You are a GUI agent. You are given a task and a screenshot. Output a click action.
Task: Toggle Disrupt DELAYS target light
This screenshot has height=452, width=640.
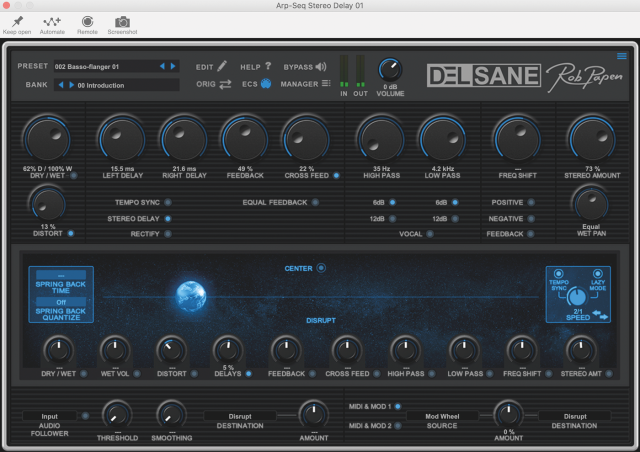pos(248,373)
